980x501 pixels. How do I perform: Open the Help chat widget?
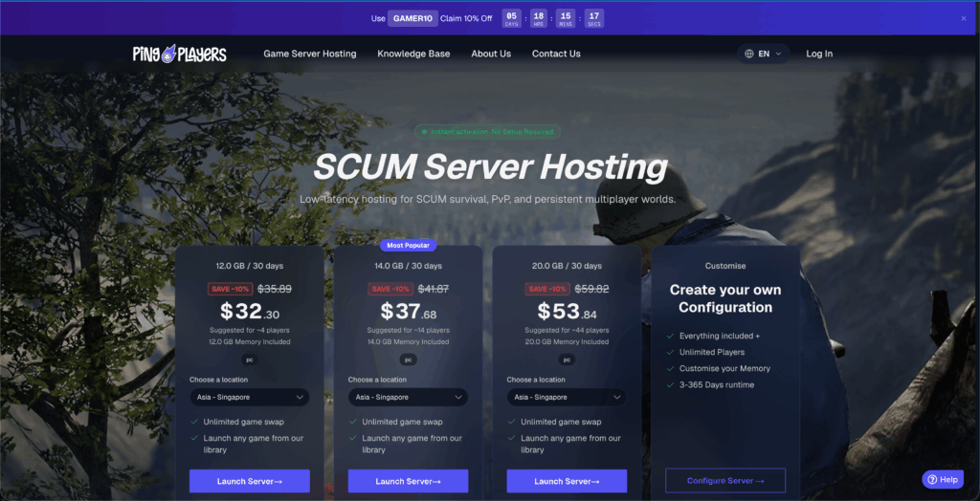[943, 479]
